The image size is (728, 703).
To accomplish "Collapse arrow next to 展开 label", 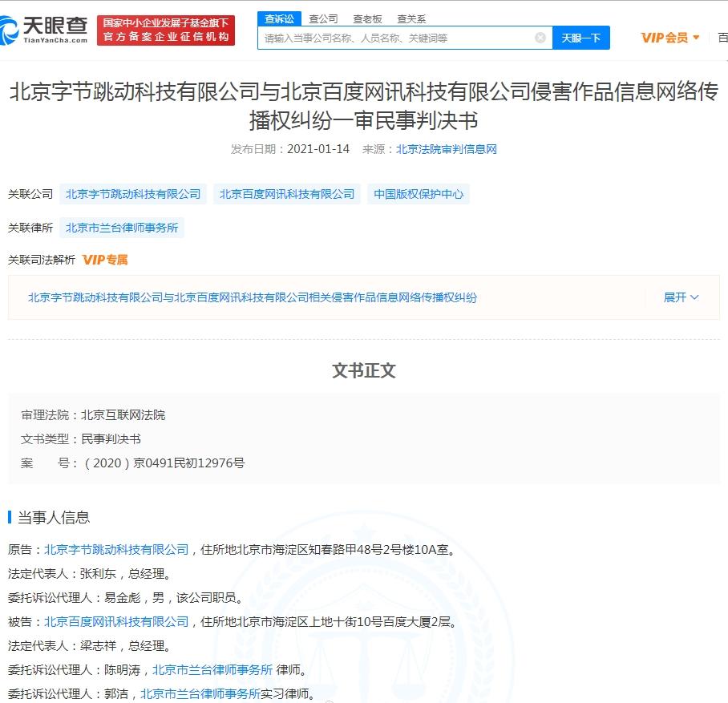I will click(694, 297).
